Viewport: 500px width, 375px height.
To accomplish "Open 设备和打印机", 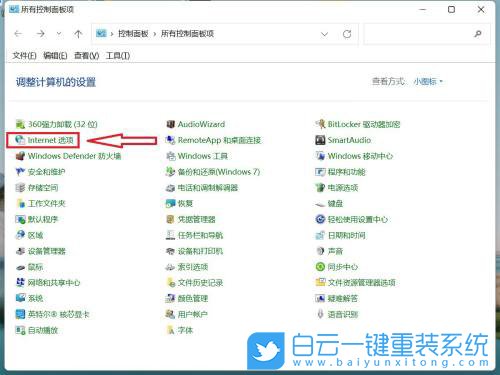I will coord(194,251).
